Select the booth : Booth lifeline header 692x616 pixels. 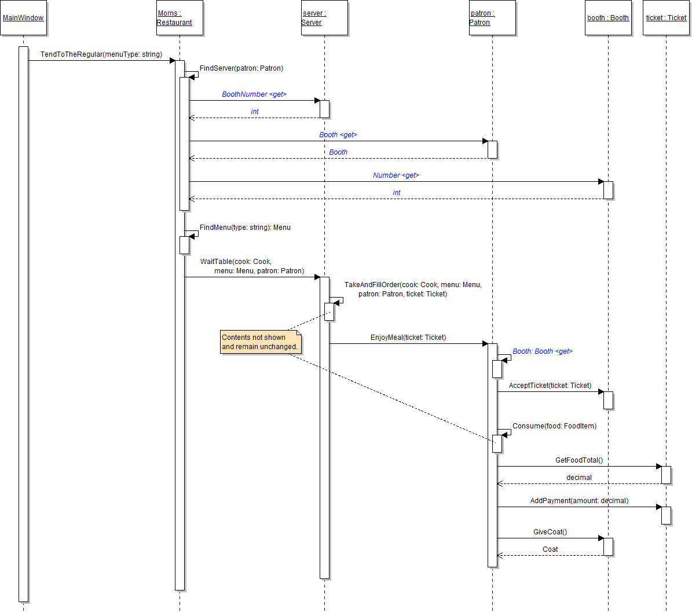(608, 18)
